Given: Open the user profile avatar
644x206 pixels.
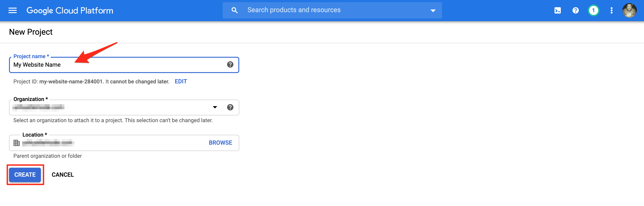Looking at the screenshot, I should click(x=629, y=11).
